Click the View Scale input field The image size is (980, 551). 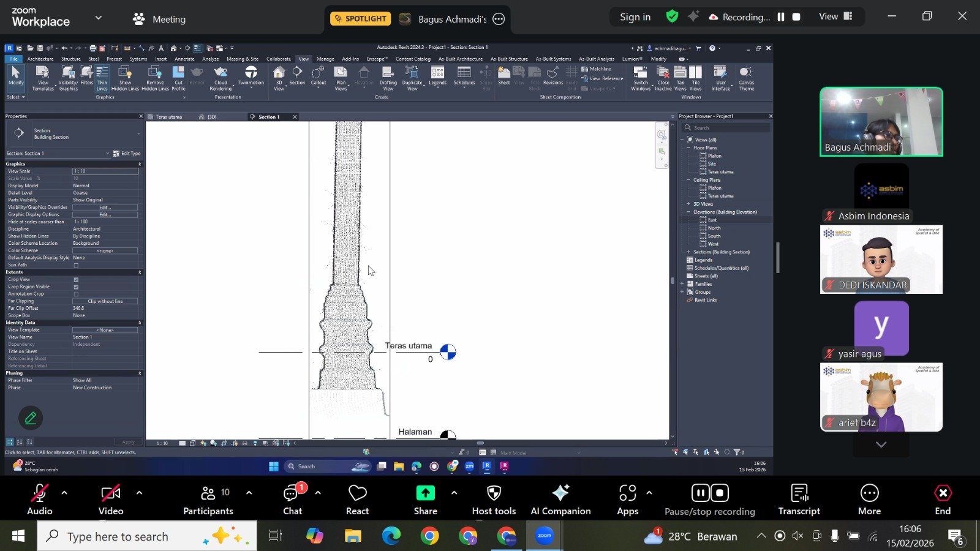click(x=105, y=171)
